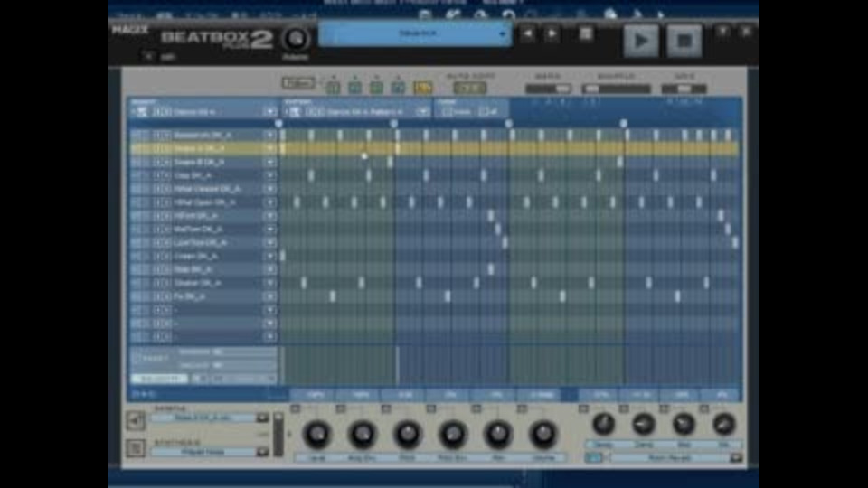The width and height of the screenshot is (868, 488).
Task: Open the effect preset dropdown bottom right
Action: coord(736,457)
